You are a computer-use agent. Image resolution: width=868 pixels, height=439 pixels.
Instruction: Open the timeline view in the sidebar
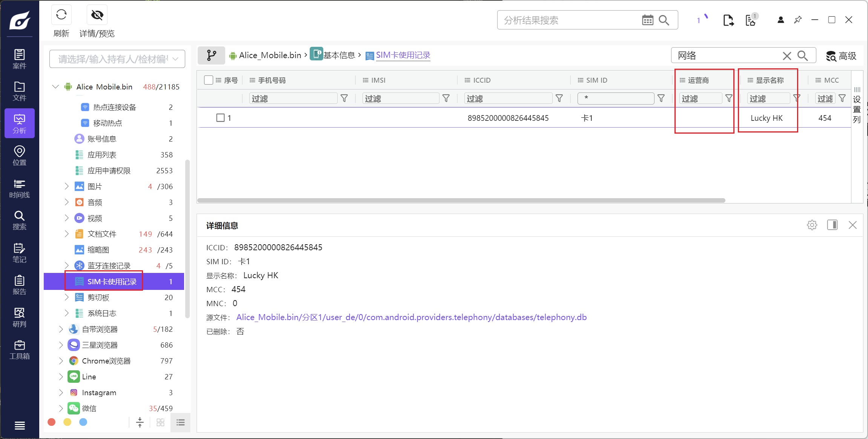(19, 188)
